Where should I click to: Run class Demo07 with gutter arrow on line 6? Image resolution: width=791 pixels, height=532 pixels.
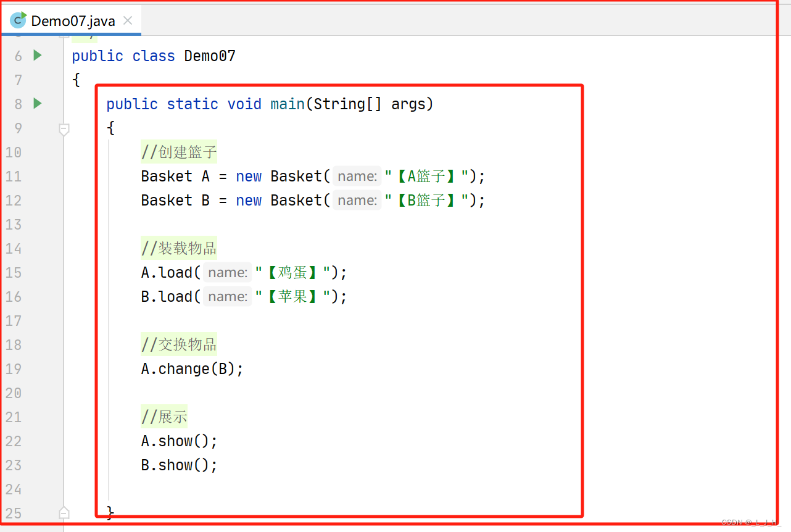(x=38, y=56)
